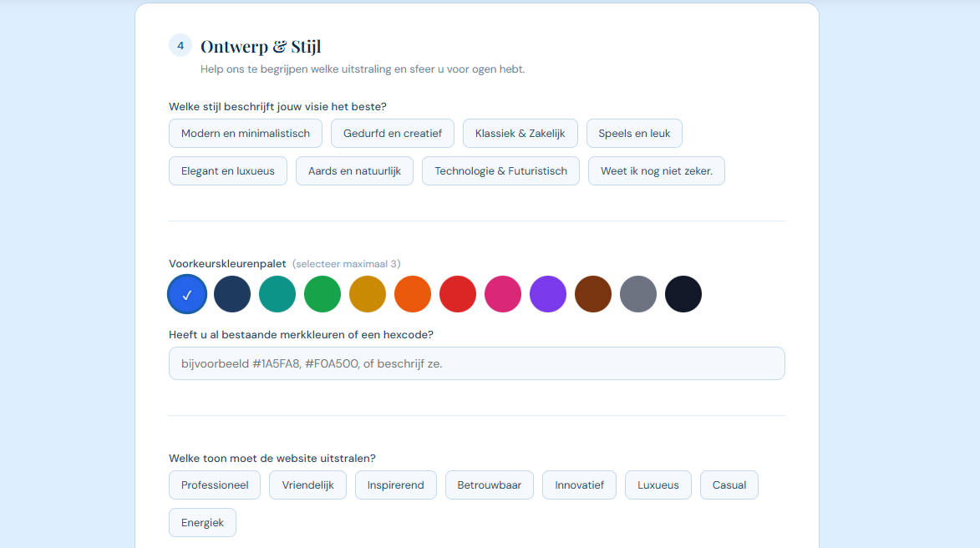Viewport: 980px width, 548px height.
Task: Select the orange color swatch
Action: click(413, 294)
